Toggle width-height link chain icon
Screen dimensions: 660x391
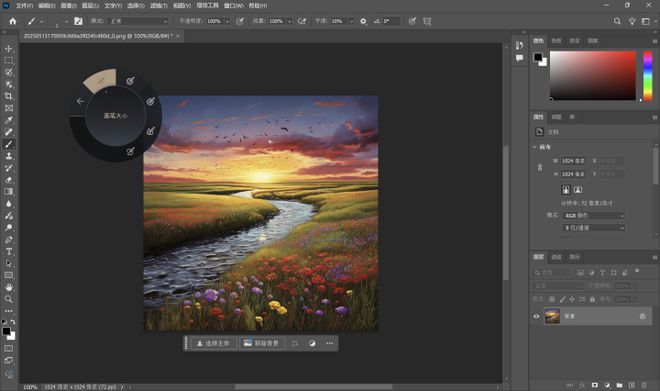pos(540,168)
